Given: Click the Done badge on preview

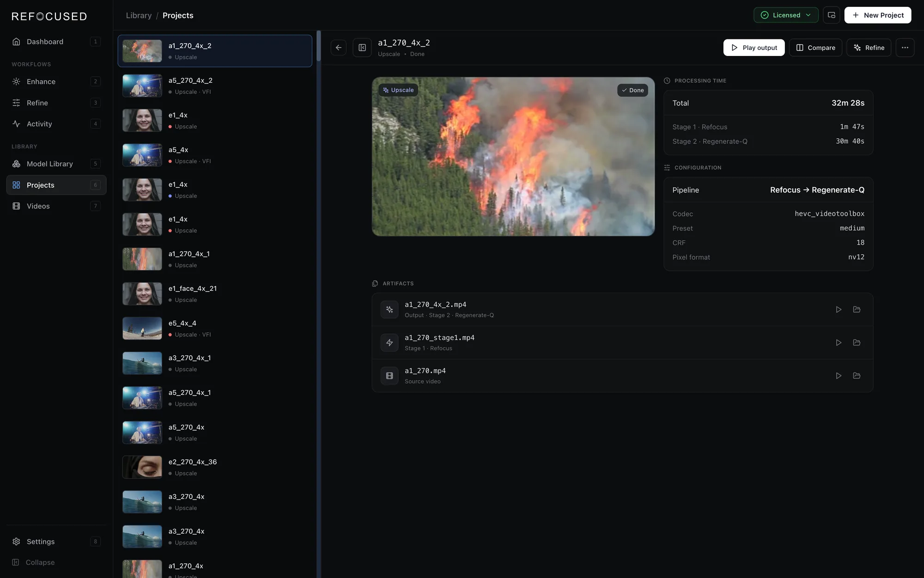Looking at the screenshot, I should pyautogui.click(x=632, y=90).
